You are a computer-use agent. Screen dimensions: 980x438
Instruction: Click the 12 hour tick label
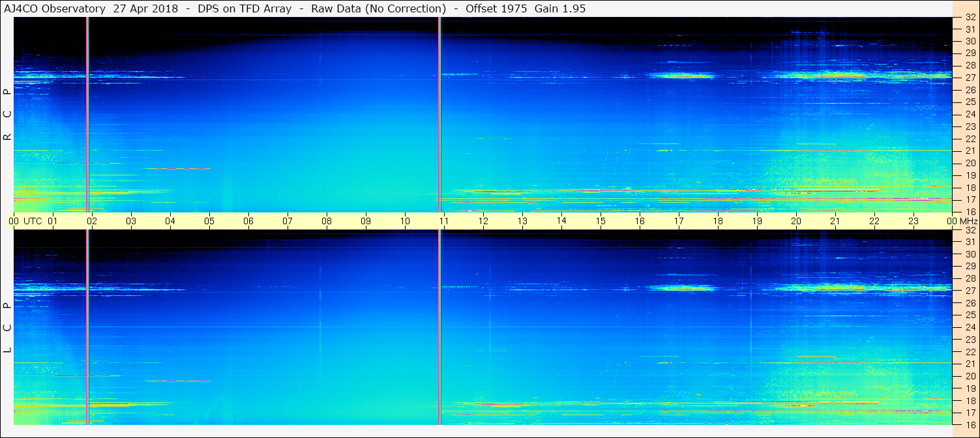pyautogui.click(x=483, y=221)
